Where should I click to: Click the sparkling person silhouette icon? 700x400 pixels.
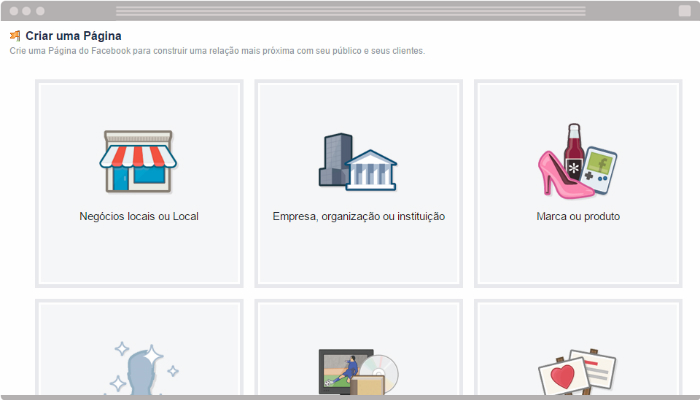click(144, 368)
